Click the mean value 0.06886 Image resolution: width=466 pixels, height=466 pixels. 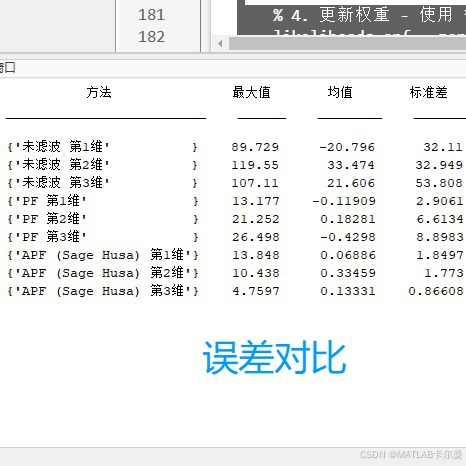(348, 255)
